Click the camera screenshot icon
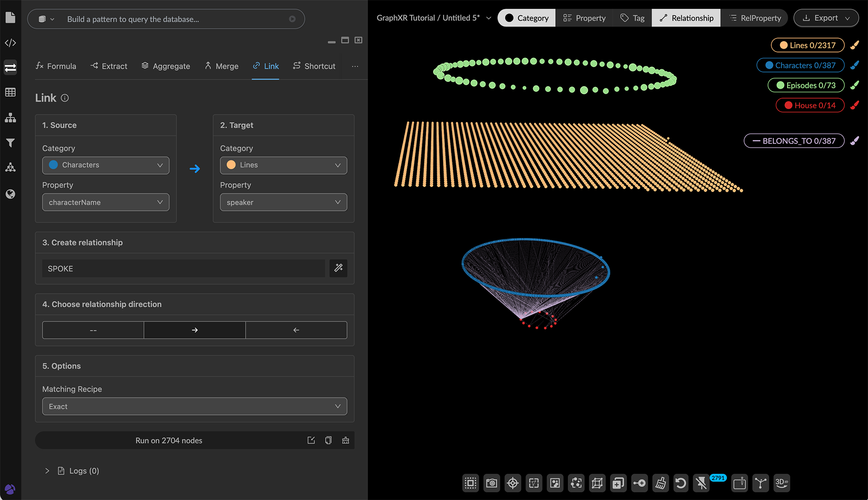 pos(491,483)
